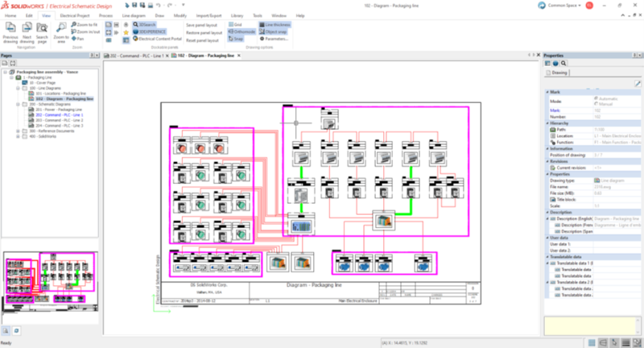Image resolution: width=644 pixels, height=348 pixels.
Task: Open the Library ribbon tab
Action: click(237, 15)
